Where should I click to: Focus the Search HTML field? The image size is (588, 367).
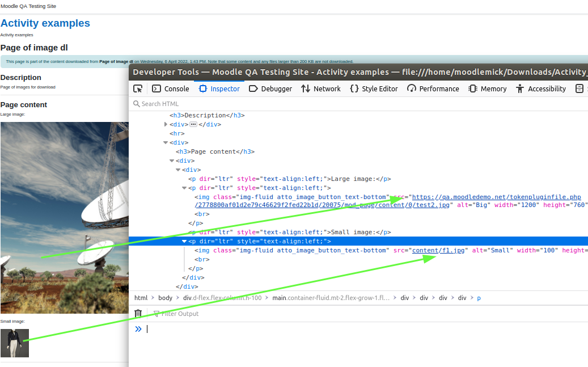click(358, 104)
